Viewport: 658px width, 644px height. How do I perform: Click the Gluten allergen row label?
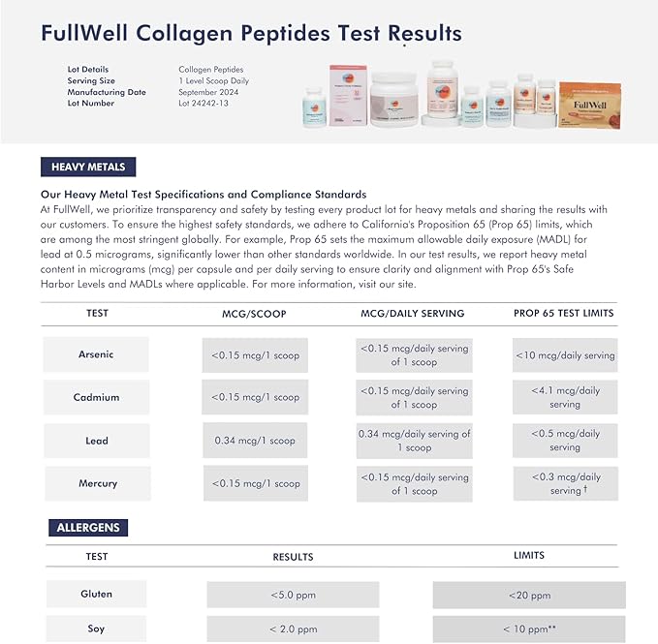[96, 594]
